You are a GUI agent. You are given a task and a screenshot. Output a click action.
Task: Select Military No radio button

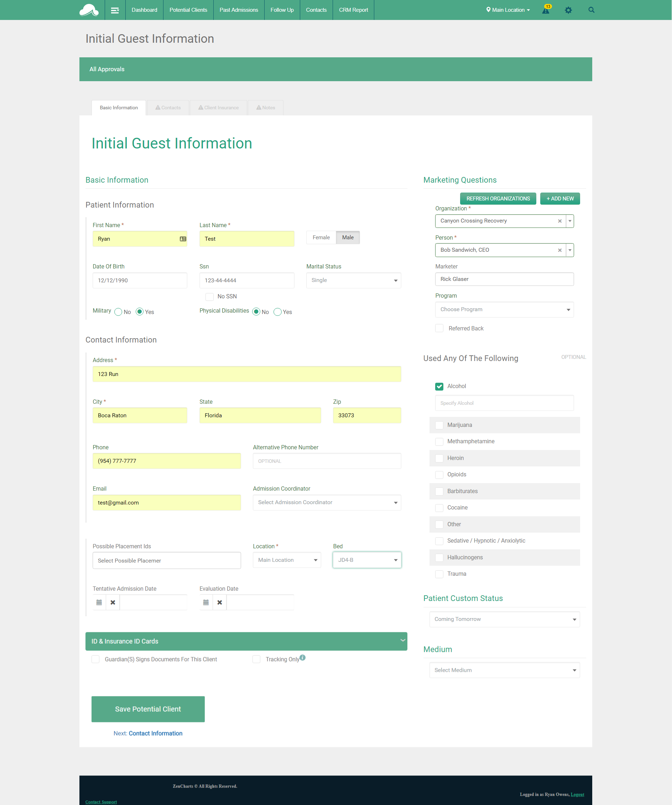(118, 312)
